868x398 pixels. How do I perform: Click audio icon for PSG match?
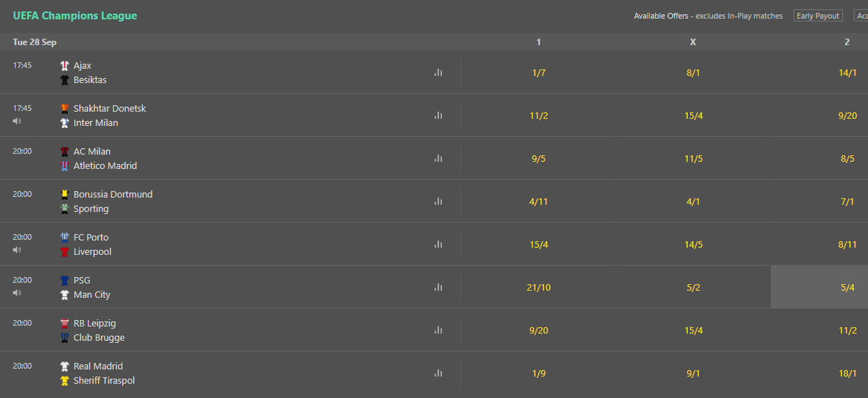[17, 293]
